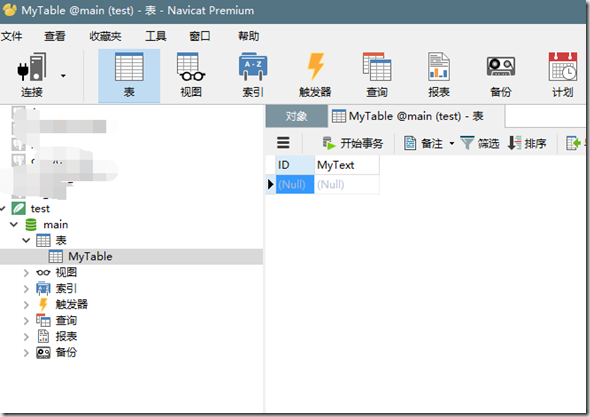Image resolution: width=590 pixels, height=417 pixels.
Task: Select the (Null) cell under ID
Action: [x=295, y=184]
